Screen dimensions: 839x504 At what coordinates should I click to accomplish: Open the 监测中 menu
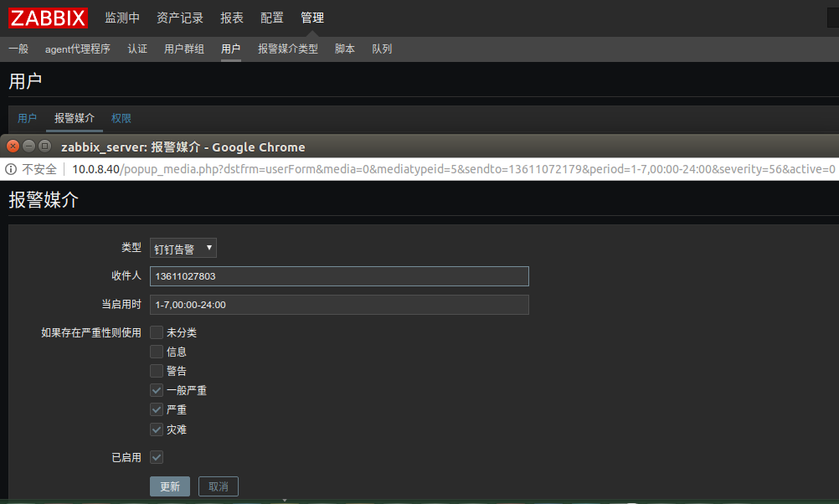coord(122,18)
